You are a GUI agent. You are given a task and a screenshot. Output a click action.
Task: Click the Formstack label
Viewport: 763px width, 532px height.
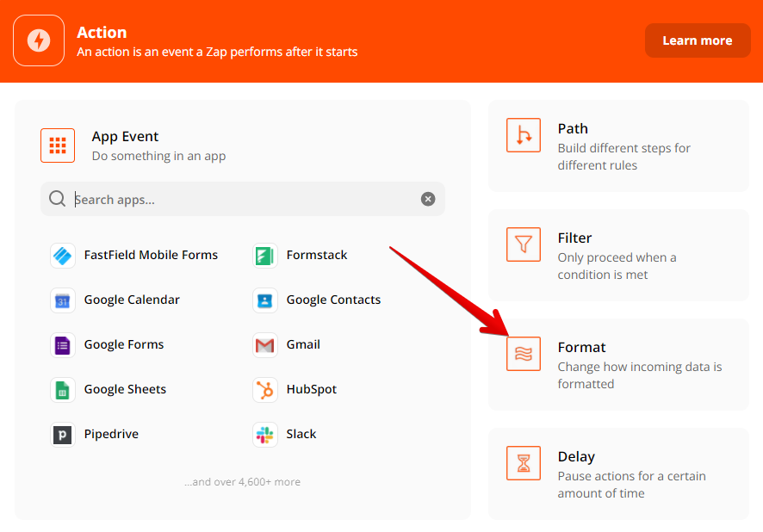[317, 255]
